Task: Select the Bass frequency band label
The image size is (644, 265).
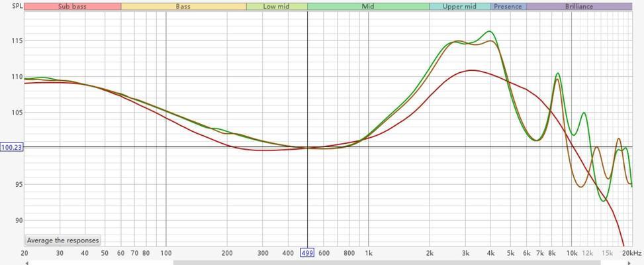Action: pyautogui.click(x=183, y=7)
